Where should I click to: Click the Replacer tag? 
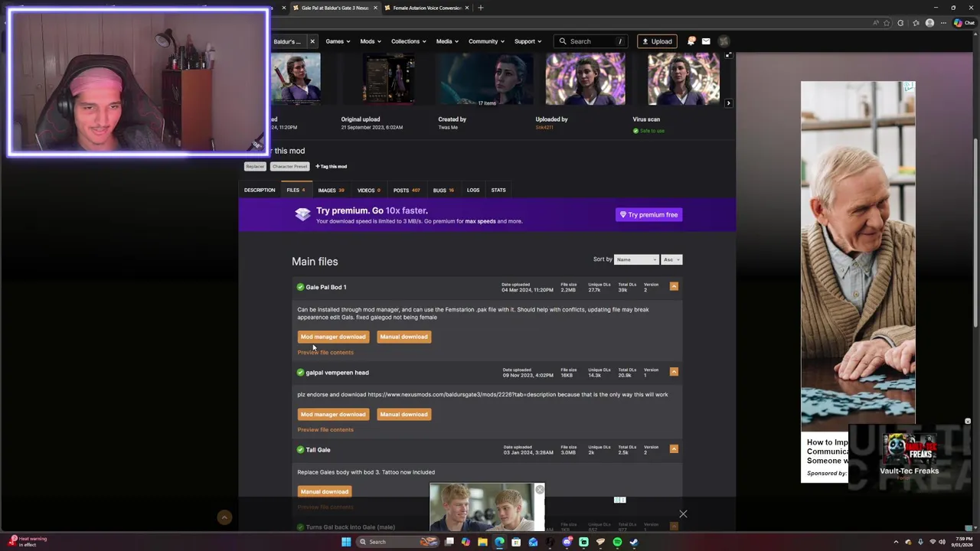tap(255, 166)
